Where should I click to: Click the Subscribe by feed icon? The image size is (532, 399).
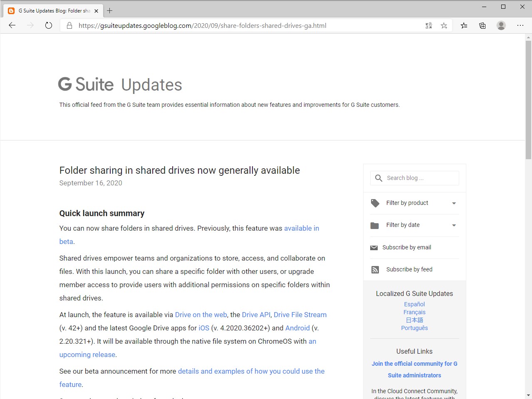[x=374, y=269]
